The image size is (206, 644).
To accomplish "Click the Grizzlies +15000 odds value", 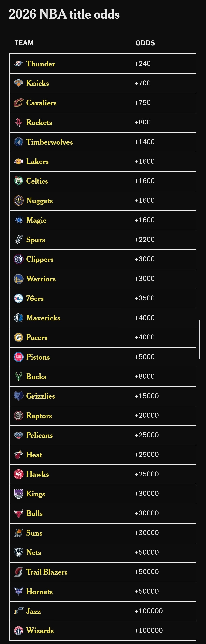I will (x=146, y=396).
